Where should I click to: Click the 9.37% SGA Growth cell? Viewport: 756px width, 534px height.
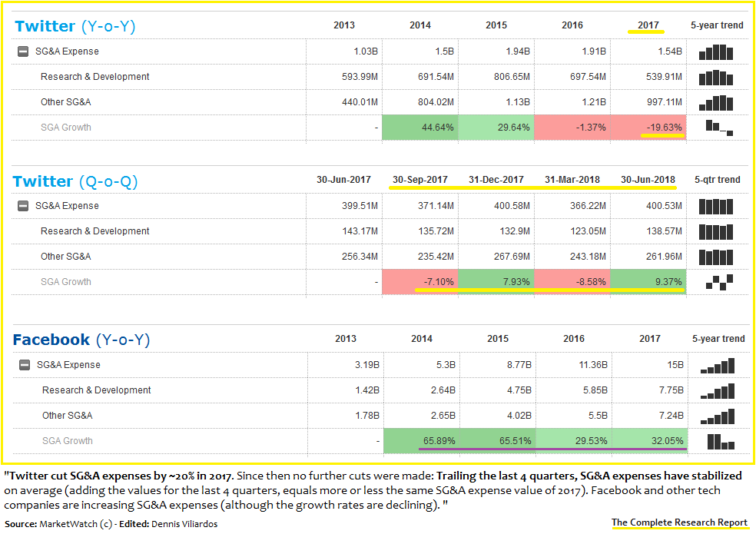point(648,282)
